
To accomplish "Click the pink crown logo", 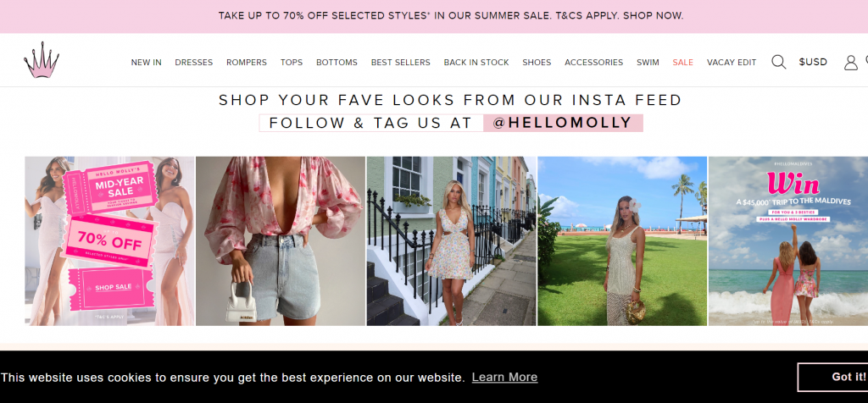I will (42, 60).
